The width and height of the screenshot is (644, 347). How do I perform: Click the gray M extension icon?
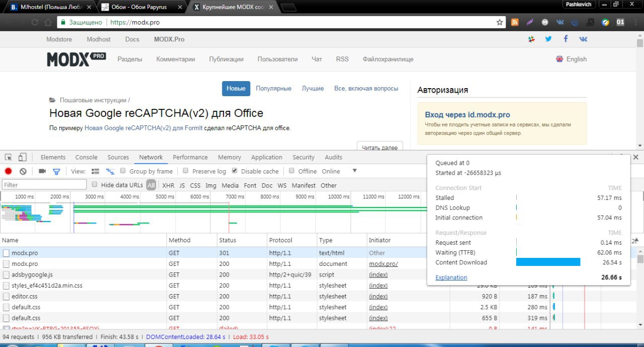545,22
